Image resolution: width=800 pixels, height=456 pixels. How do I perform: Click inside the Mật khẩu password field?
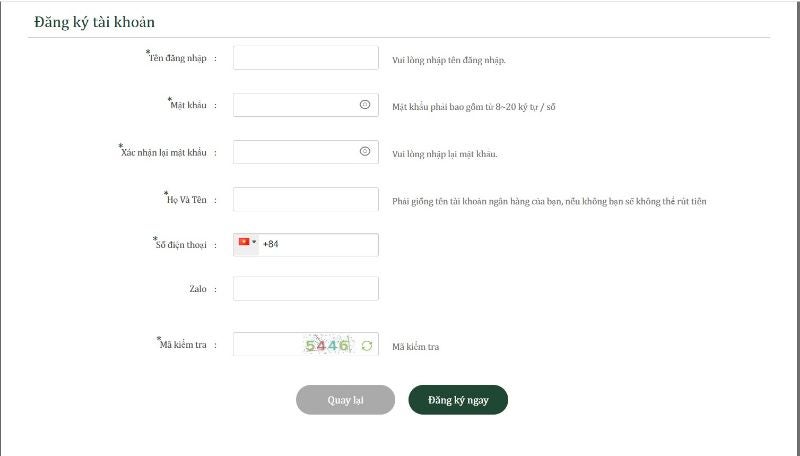point(295,105)
